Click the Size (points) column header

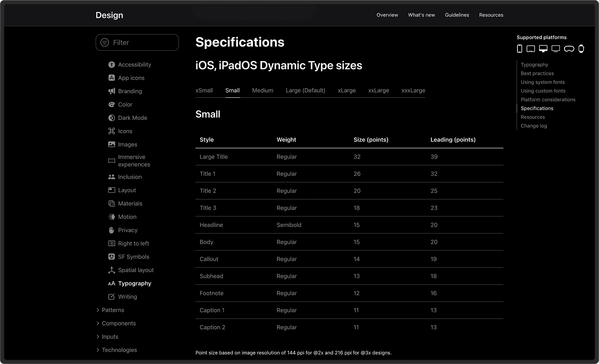[x=371, y=140]
